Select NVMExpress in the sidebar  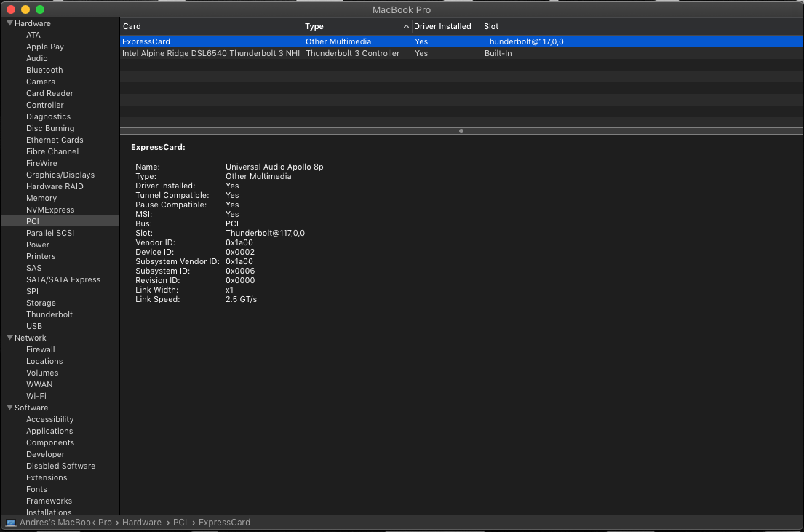pos(50,210)
